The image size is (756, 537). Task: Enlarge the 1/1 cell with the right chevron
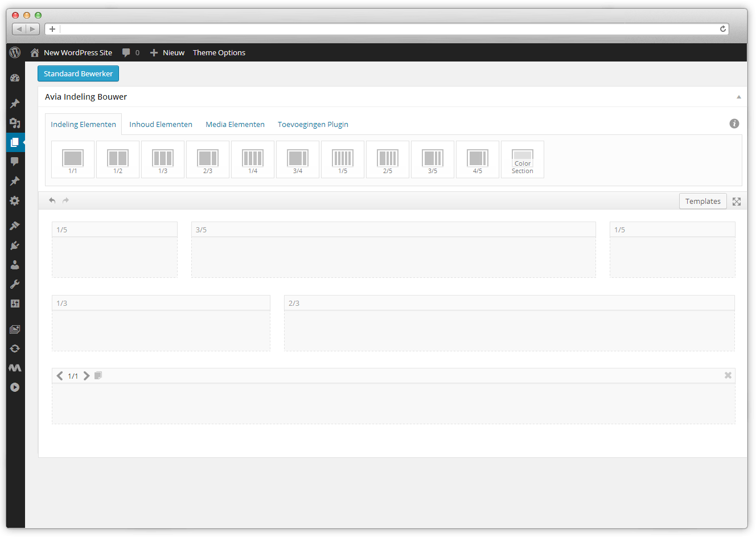click(x=86, y=375)
